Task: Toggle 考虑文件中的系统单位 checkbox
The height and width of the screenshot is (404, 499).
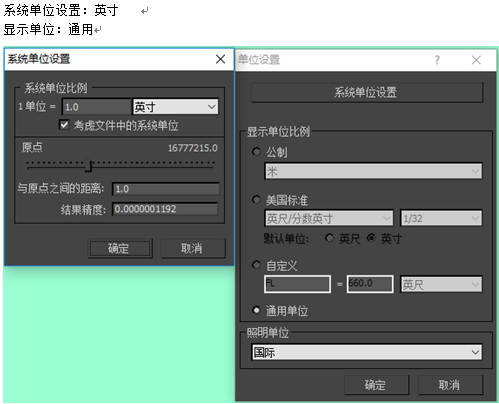Action: (x=64, y=125)
